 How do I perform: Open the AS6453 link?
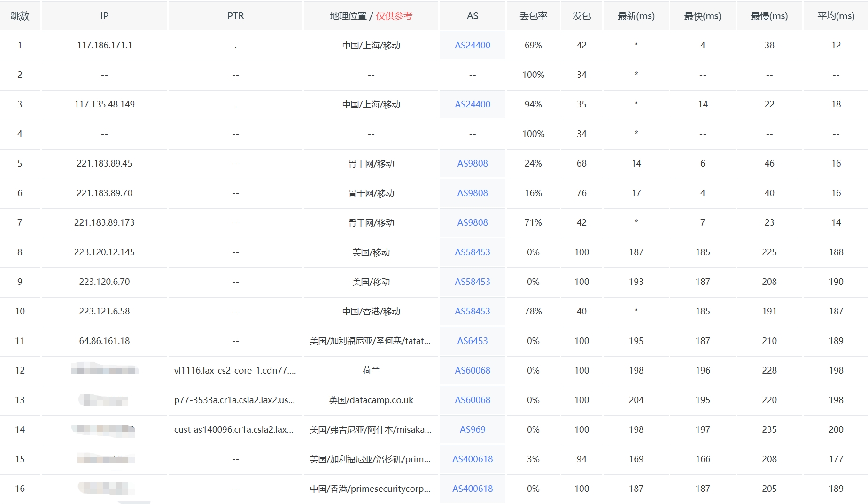473,341
